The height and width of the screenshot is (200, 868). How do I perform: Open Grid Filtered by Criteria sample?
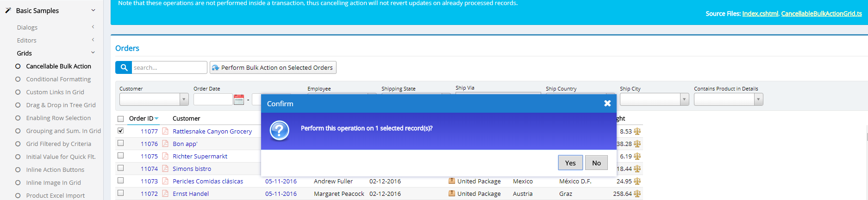coord(58,144)
